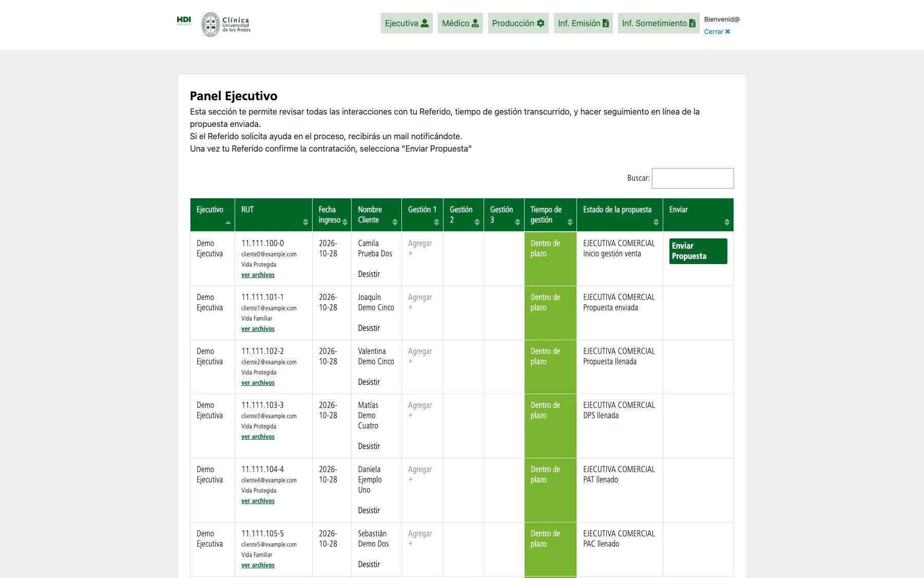Click Desistir for Valentina Demo Cinco

click(x=369, y=382)
